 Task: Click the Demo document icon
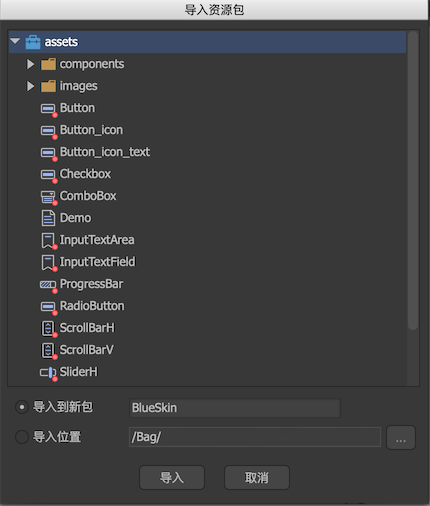tap(48, 218)
